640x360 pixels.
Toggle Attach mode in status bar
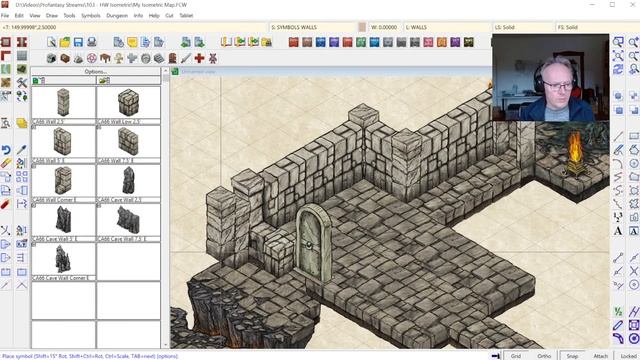[x=600, y=356]
